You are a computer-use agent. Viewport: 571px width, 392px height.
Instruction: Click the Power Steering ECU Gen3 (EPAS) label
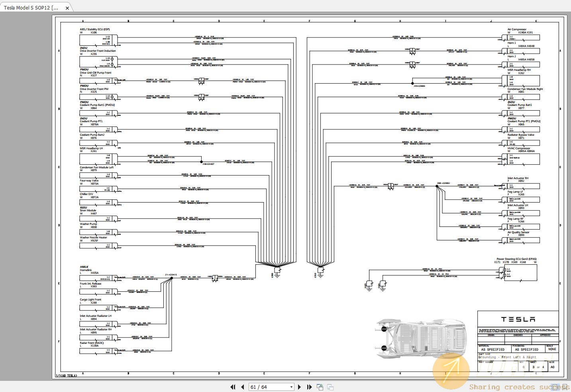click(x=516, y=259)
